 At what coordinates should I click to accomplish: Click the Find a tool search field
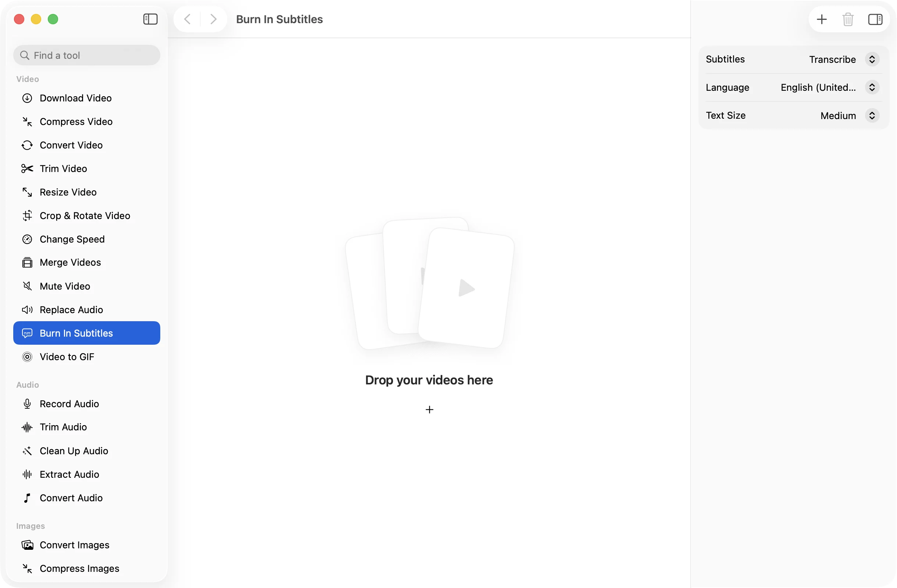coord(87,55)
